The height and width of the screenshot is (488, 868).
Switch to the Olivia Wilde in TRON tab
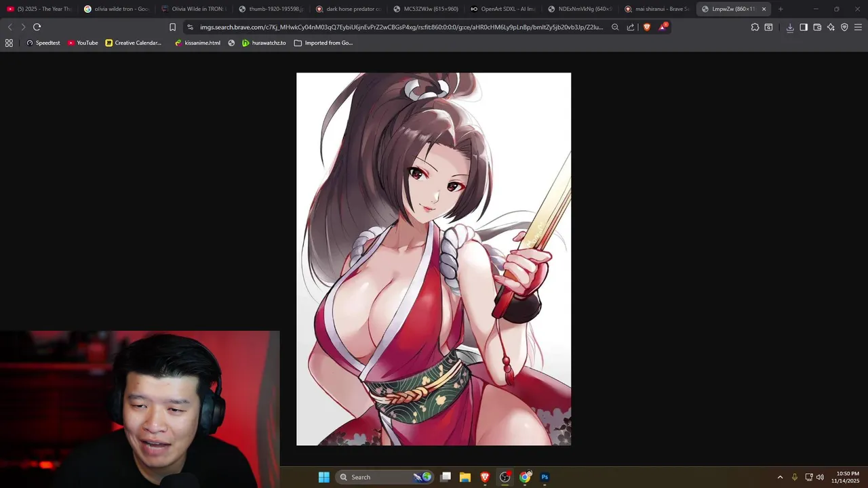tap(194, 9)
